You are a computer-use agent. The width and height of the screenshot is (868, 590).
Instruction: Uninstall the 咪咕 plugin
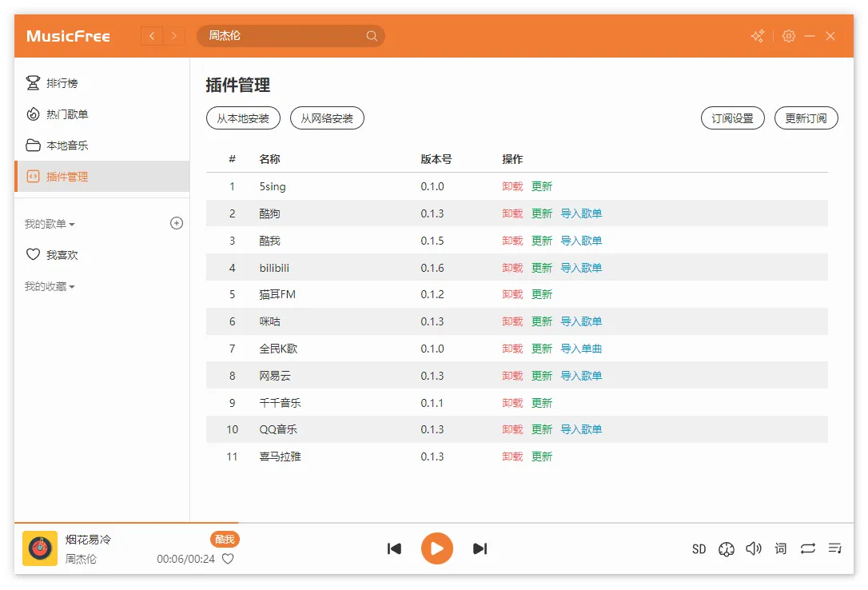(512, 321)
